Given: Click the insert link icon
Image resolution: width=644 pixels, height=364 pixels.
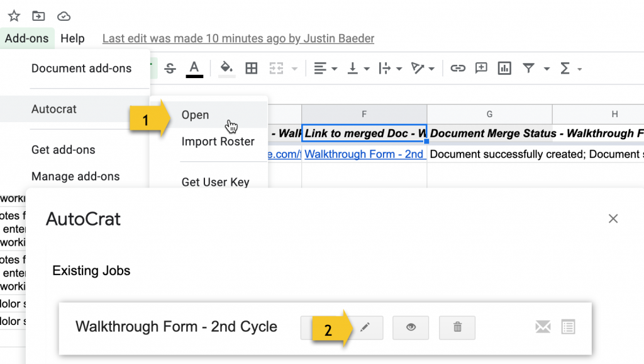Looking at the screenshot, I should pos(458,68).
